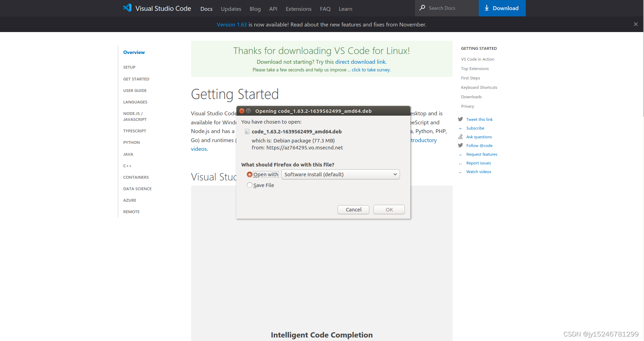Click the search magnifier icon
The height and width of the screenshot is (341, 644).
click(422, 8)
